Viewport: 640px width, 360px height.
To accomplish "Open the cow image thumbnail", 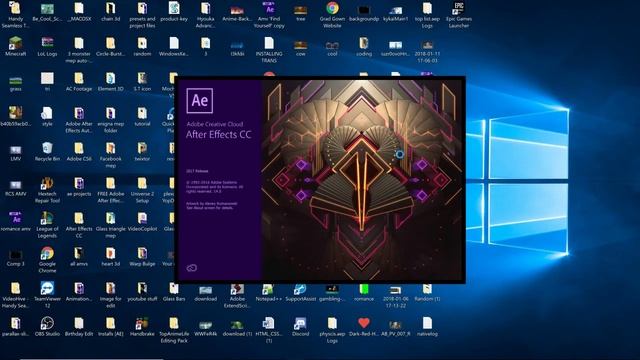I will click(x=300, y=49).
